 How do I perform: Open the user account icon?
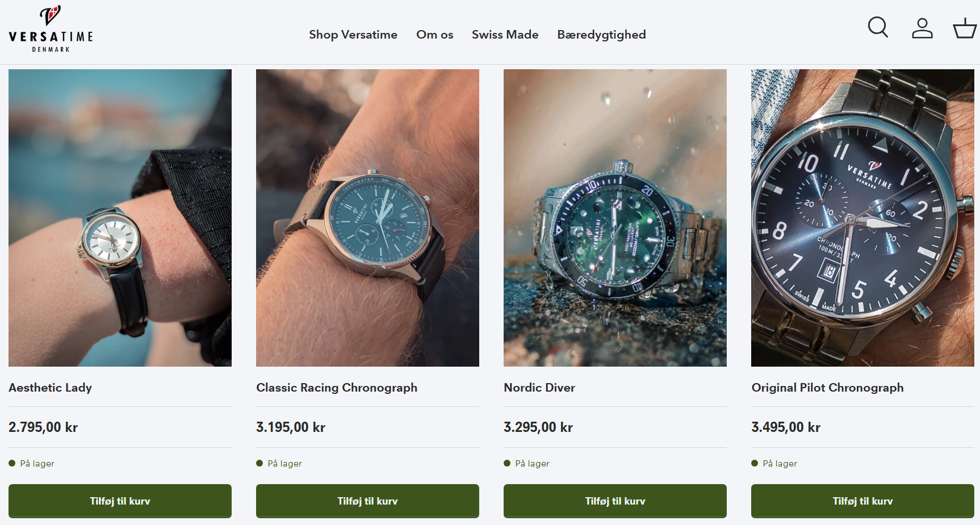(922, 28)
